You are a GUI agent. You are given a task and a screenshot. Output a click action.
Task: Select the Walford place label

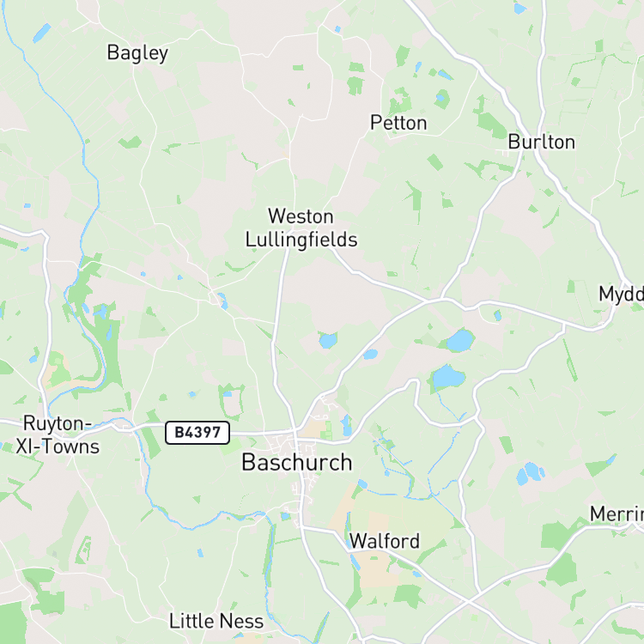click(x=385, y=541)
